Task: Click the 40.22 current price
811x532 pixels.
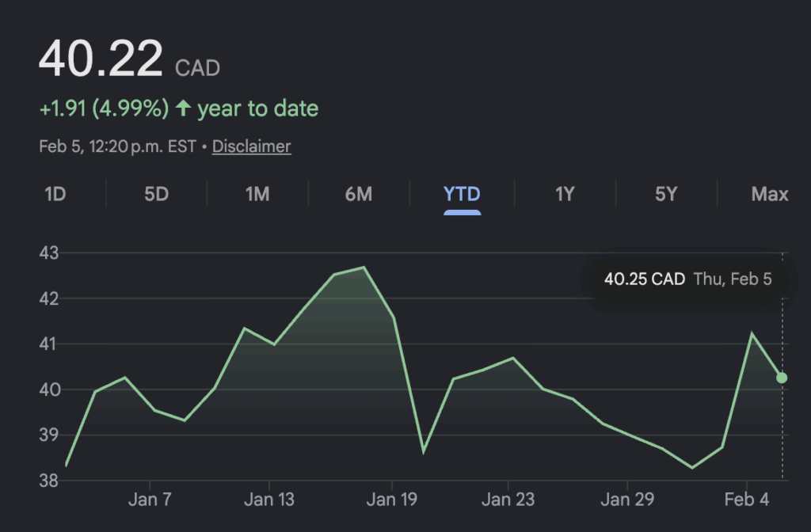Action: (101, 59)
